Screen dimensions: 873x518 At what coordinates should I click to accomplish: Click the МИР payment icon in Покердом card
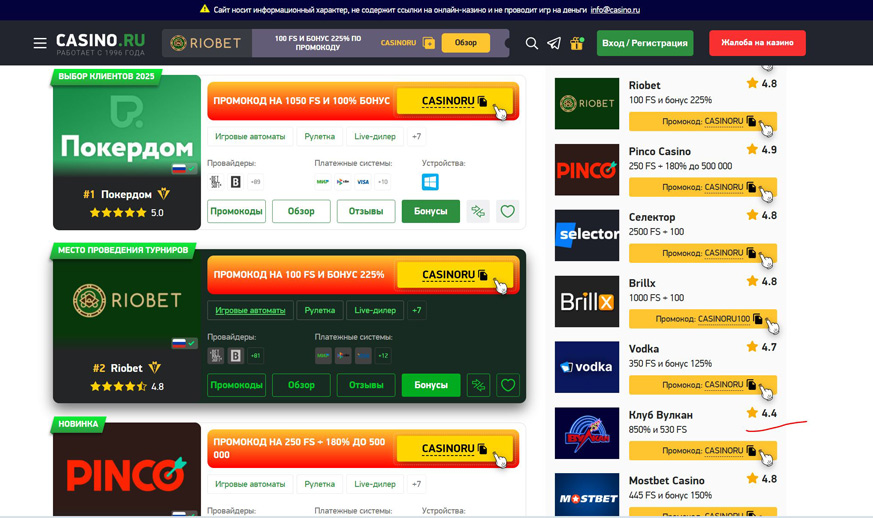pyautogui.click(x=323, y=182)
